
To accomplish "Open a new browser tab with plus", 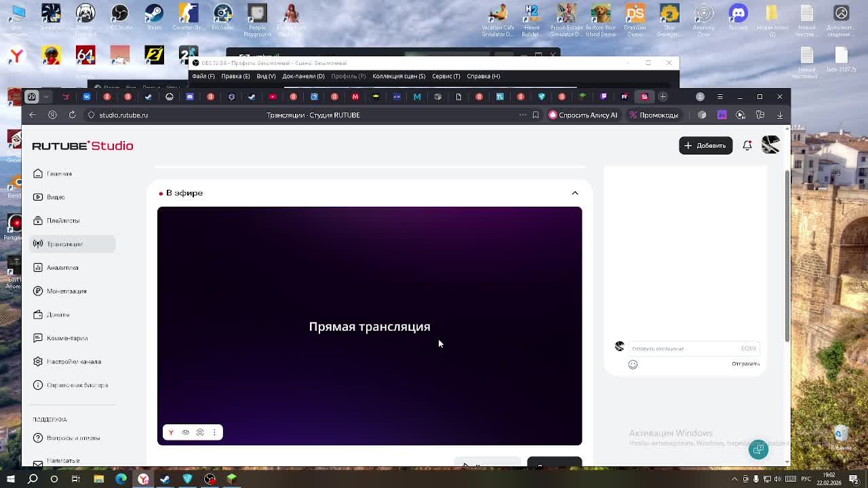I will [663, 97].
